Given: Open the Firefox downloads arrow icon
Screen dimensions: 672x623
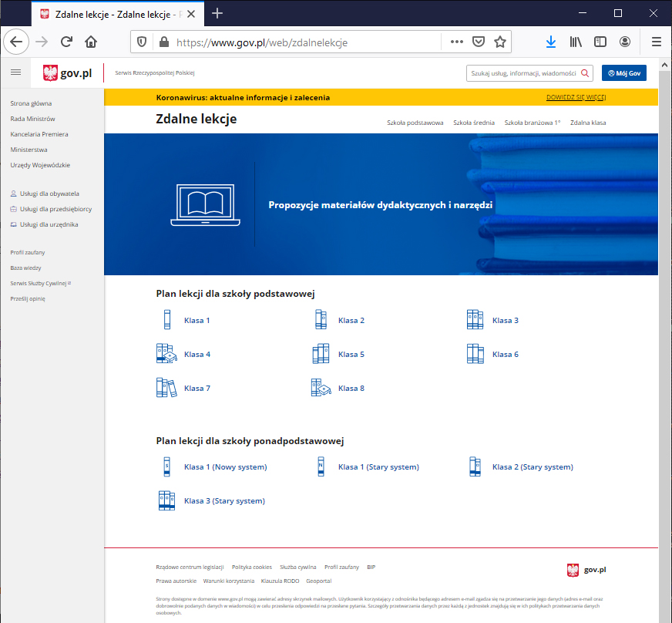Looking at the screenshot, I should (x=551, y=42).
